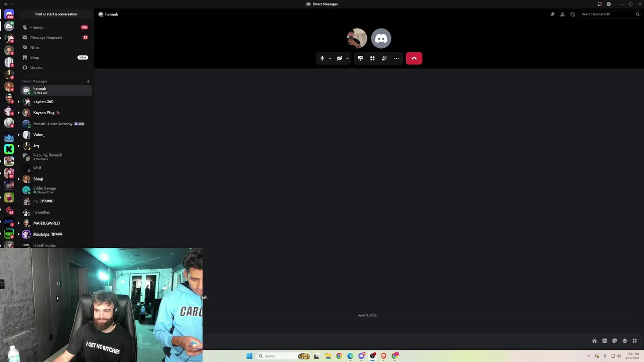Screen dimensions: 644x362
Task: Open direct message with Eddie Savage
Action: [56, 190]
